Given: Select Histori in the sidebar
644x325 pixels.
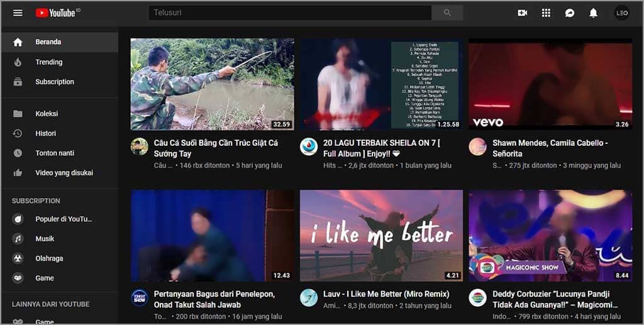Looking at the screenshot, I should [60, 133].
